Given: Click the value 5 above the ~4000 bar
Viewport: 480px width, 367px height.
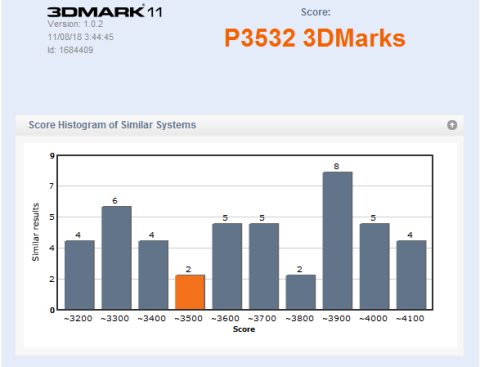Looking at the screenshot, I should [x=373, y=218].
